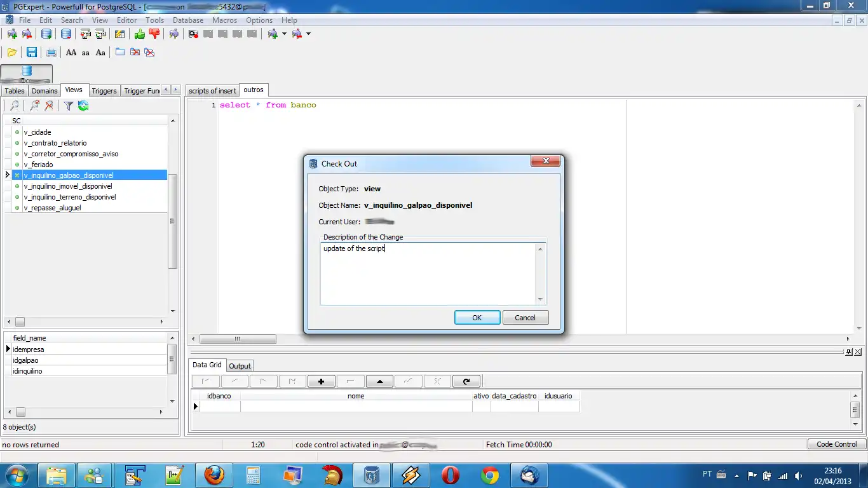This screenshot has width=868, height=488.
Task: Cancel the Check Out dialog
Action: pos(525,318)
